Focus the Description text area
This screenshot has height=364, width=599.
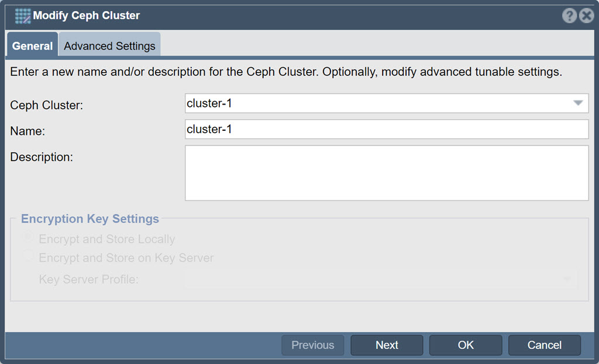coord(387,173)
